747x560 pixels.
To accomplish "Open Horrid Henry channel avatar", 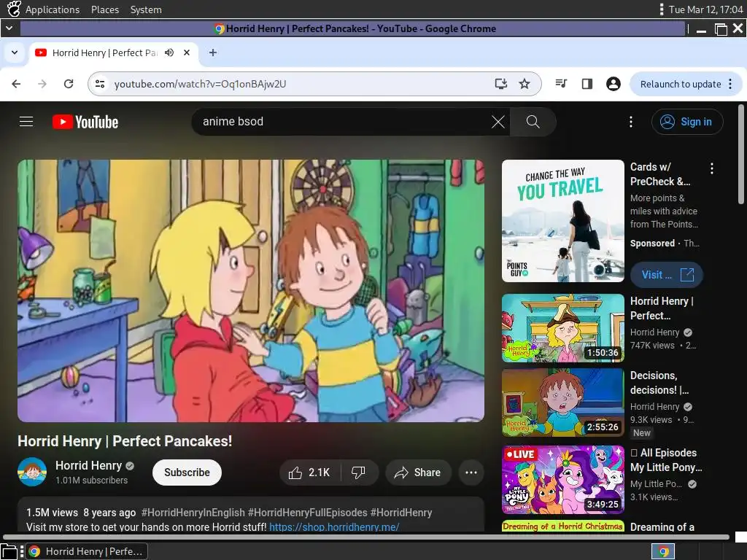I will coord(32,472).
